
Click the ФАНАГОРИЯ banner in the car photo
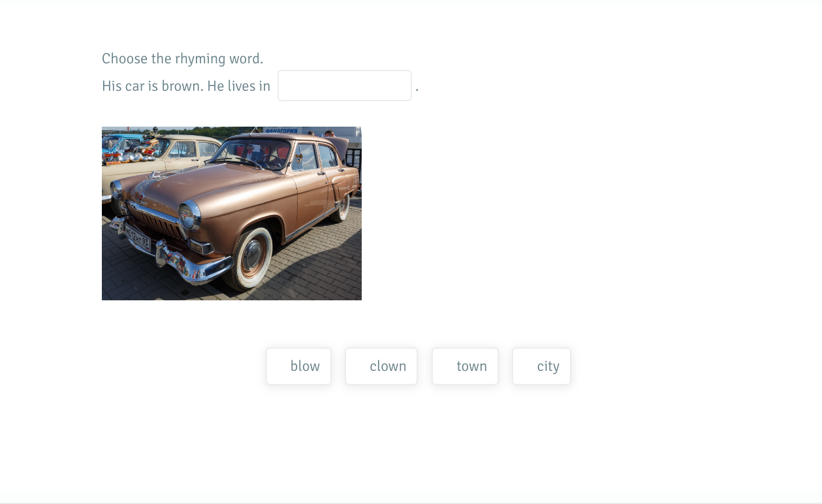(x=280, y=130)
